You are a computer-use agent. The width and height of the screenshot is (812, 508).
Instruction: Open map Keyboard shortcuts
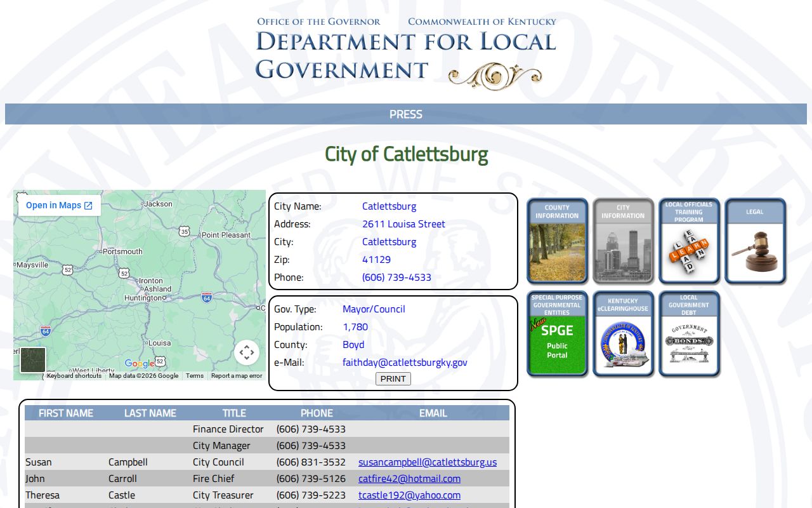point(74,376)
